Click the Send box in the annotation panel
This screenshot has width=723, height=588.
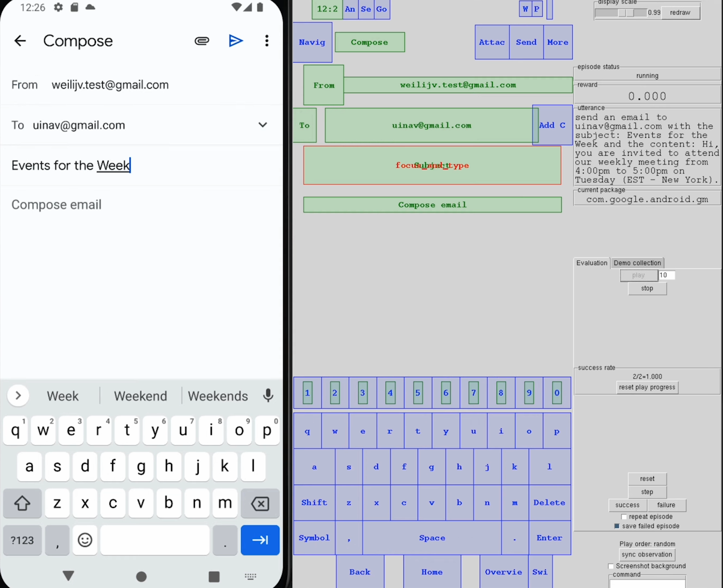[526, 42]
